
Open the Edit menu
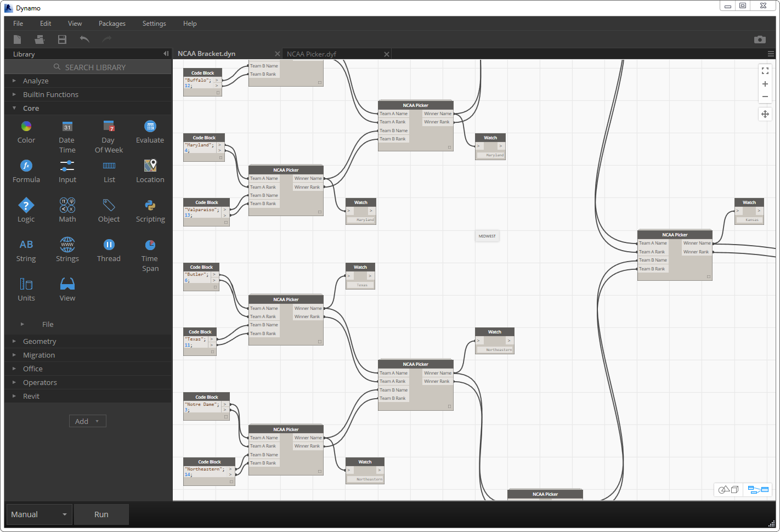(46, 24)
